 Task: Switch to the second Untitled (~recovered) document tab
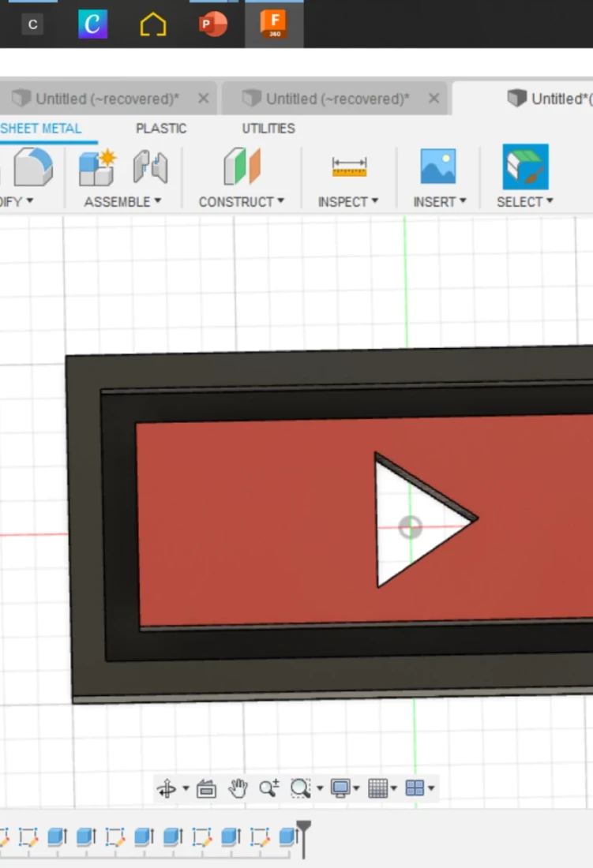336,99
